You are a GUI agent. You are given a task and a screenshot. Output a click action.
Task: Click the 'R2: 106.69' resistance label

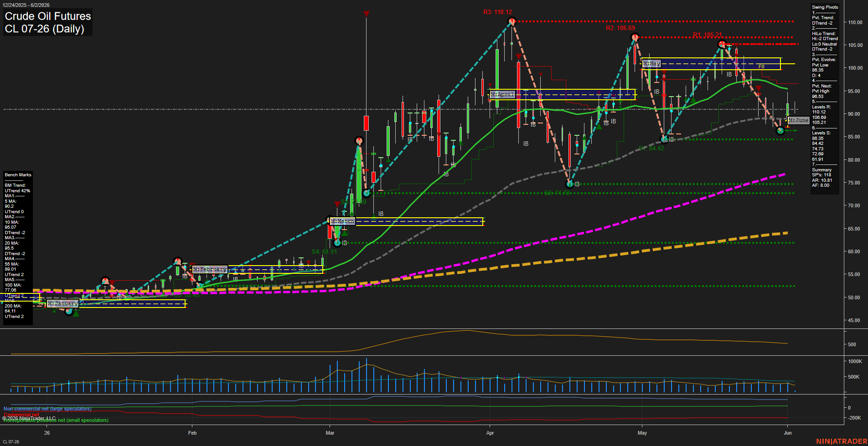[620, 28]
